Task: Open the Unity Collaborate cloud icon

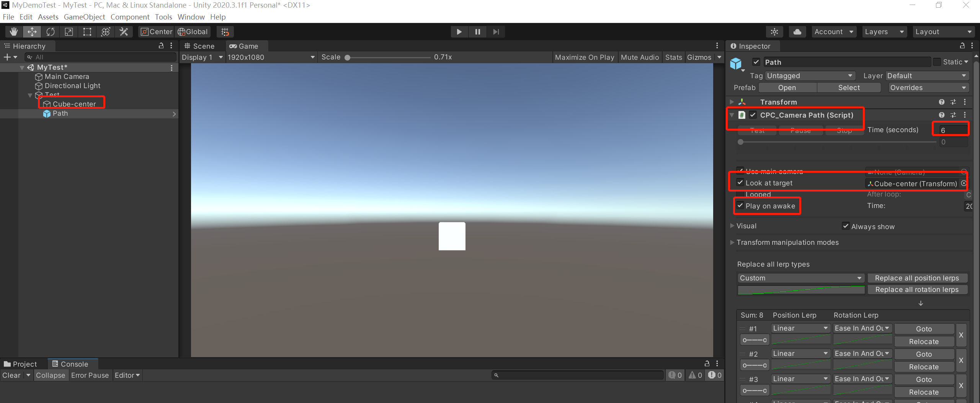Action: coord(797,31)
